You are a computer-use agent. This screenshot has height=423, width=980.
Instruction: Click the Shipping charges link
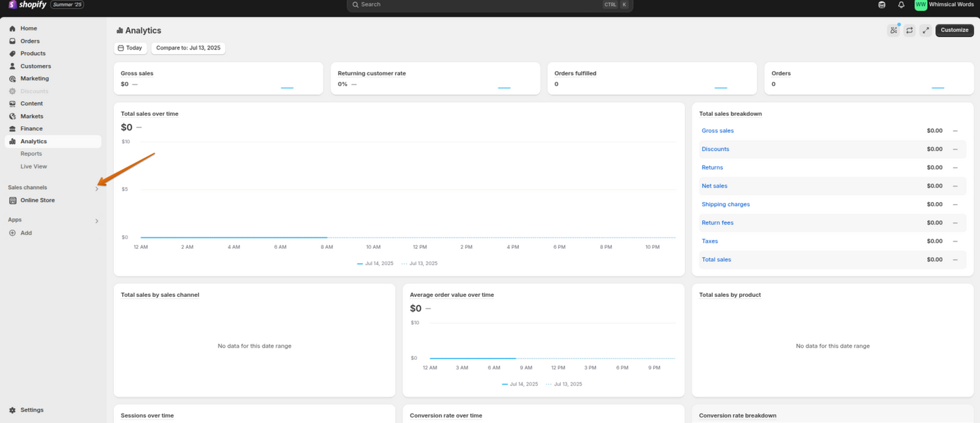tap(726, 204)
